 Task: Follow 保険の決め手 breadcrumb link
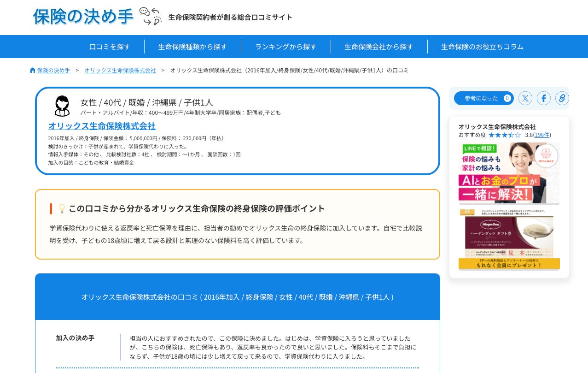click(53, 71)
